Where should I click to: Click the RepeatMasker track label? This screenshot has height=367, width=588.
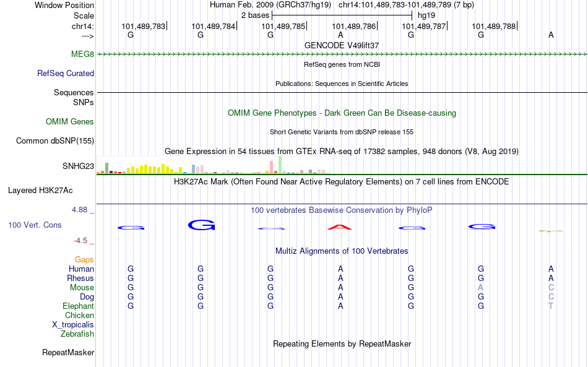coord(68,353)
